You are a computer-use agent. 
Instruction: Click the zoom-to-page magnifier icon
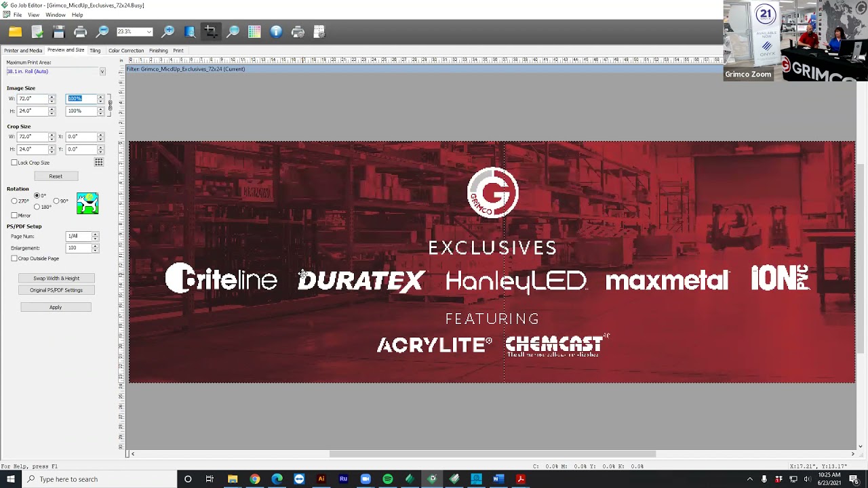coord(190,32)
